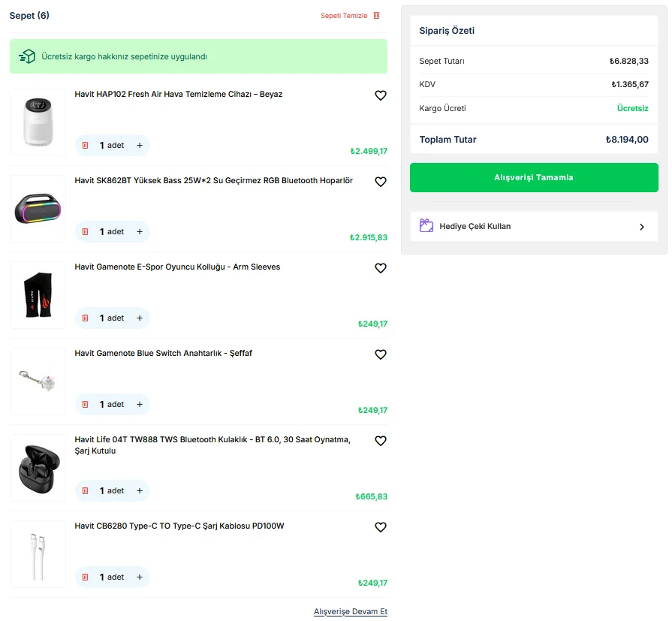Click the Sipariş Özeti heading
This screenshot has height=621, width=672.
point(447,31)
